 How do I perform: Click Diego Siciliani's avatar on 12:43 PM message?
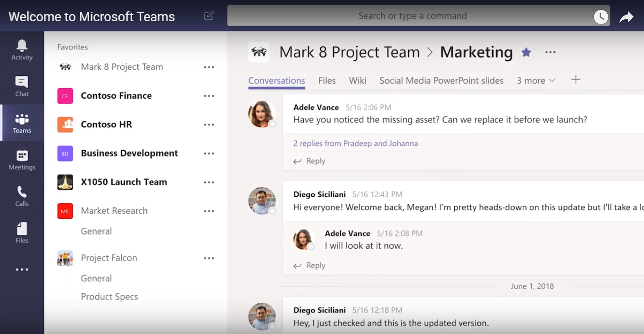[x=262, y=201]
